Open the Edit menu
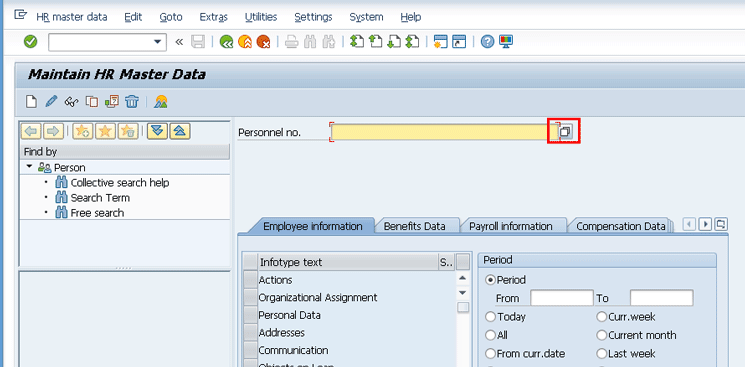 point(133,17)
